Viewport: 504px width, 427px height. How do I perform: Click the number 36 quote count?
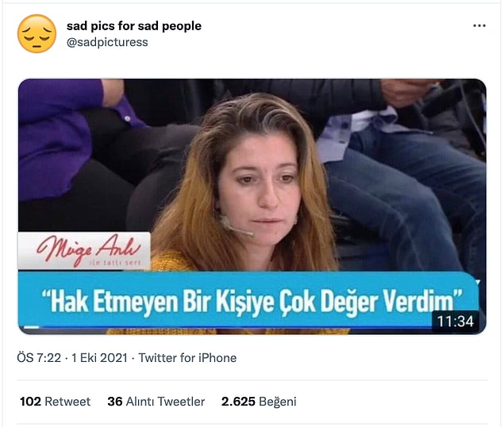pos(115,402)
